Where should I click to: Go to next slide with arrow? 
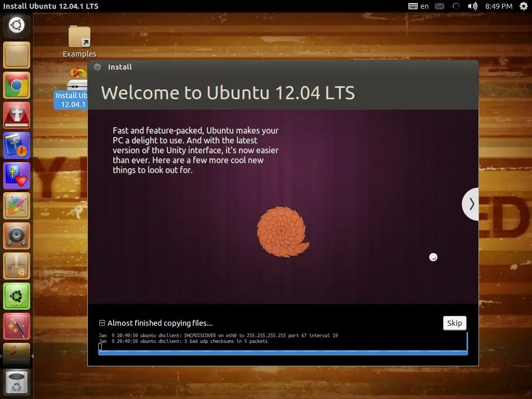[x=471, y=204]
